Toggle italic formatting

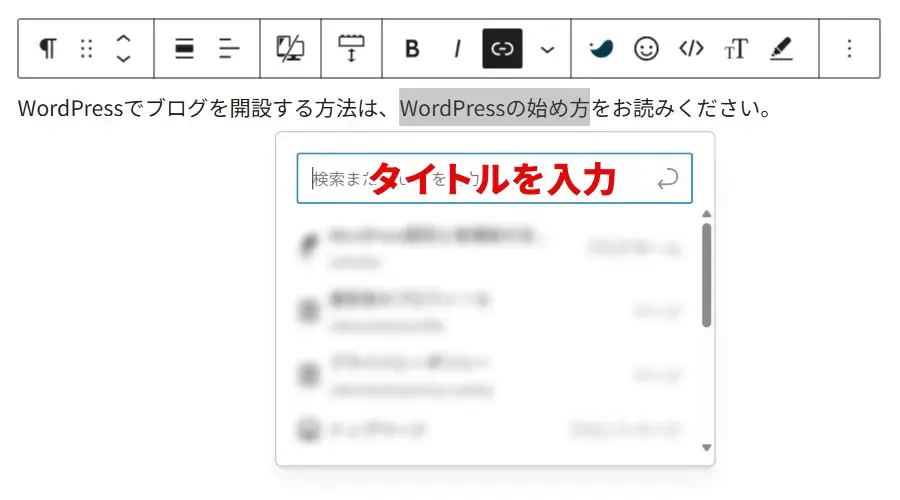[x=457, y=49]
